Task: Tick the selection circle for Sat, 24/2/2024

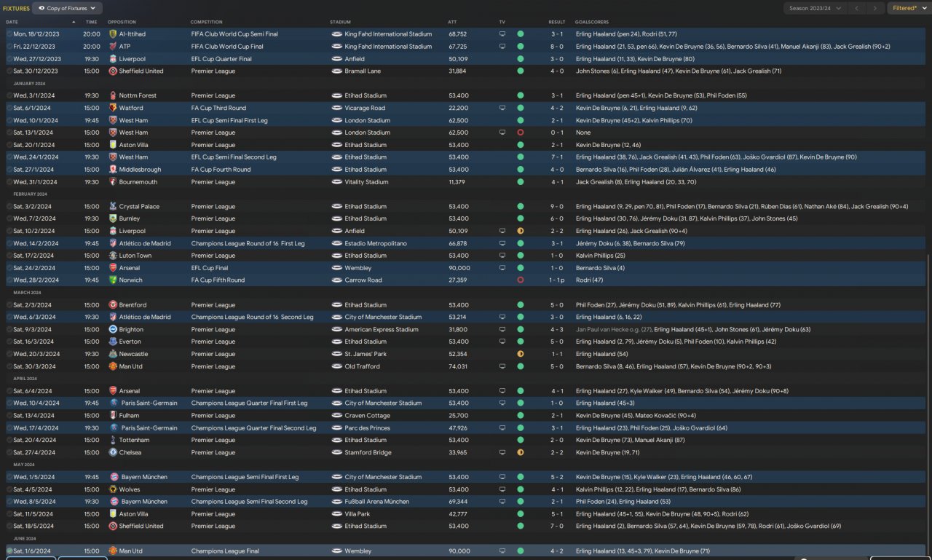Action: [x=9, y=268]
